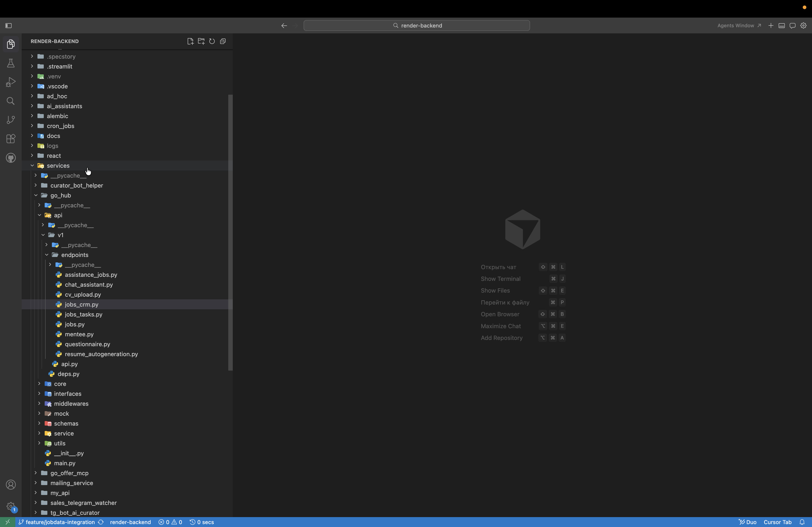Screen dimensions: 812x527
Task: Toggle the primary sidebar visibility
Action: 9,25
